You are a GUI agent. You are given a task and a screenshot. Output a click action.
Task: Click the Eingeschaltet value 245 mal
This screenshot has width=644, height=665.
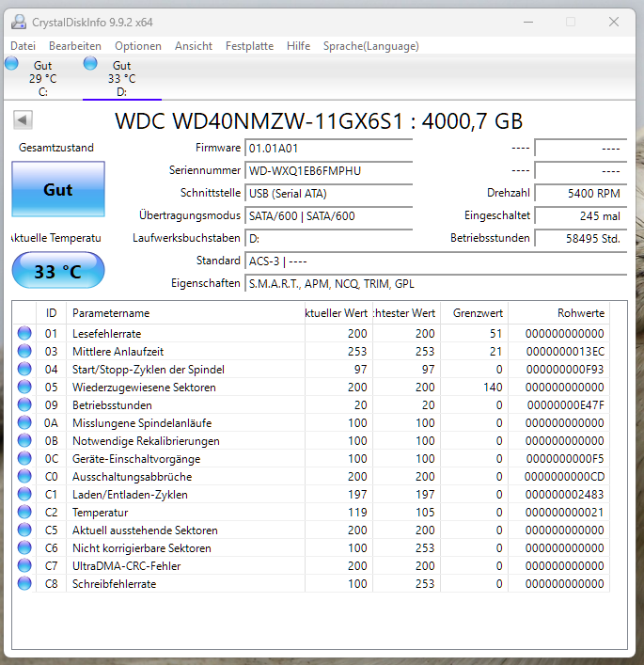coord(581,216)
